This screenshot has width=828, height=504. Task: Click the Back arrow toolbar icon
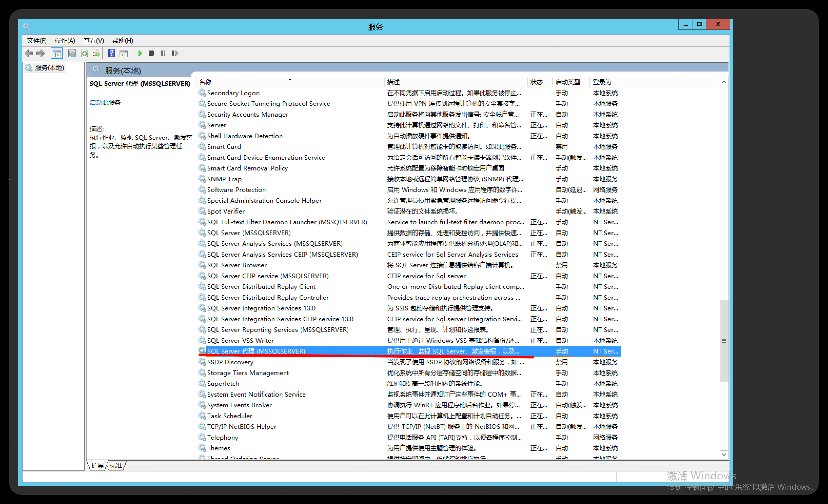coord(29,53)
